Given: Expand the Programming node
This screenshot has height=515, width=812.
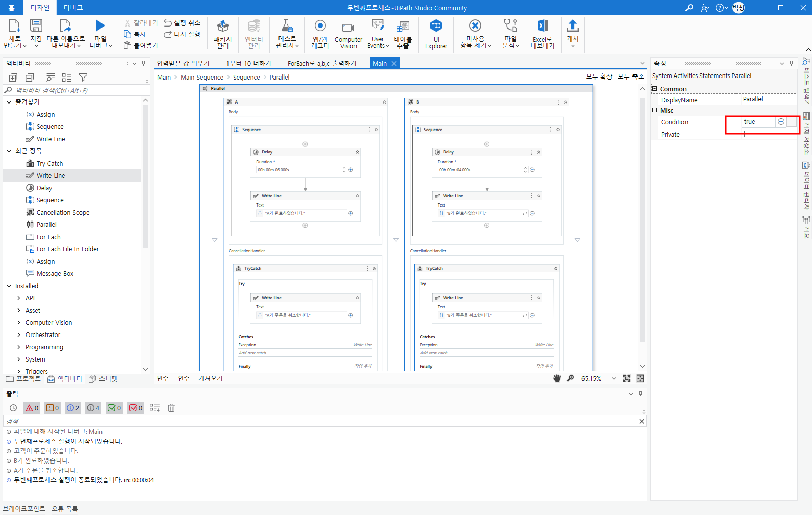Looking at the screenshot, I should click(x=19, y=347).
